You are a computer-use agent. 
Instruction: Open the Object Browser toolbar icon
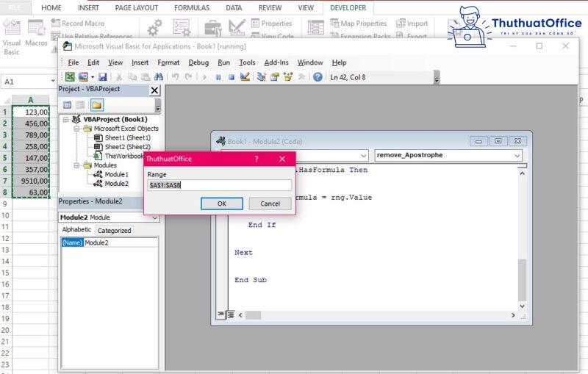pos(287,77)
